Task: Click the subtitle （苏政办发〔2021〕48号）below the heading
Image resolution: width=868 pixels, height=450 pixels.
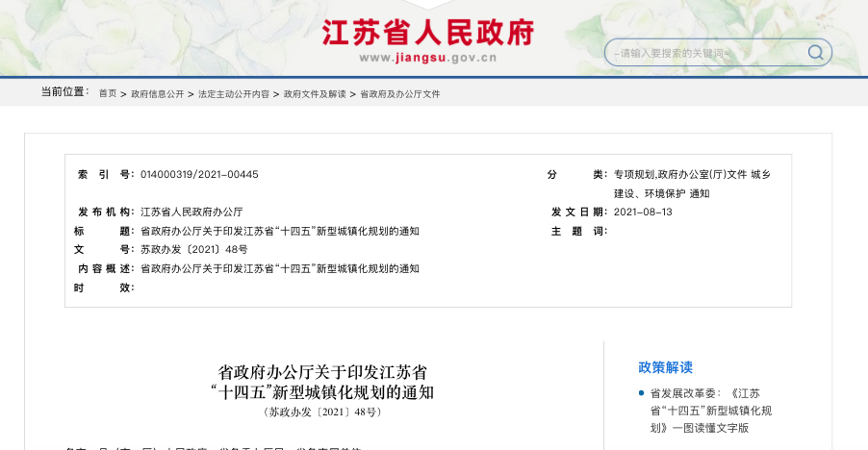Action: pyautogui.click(x=322, y=412)
